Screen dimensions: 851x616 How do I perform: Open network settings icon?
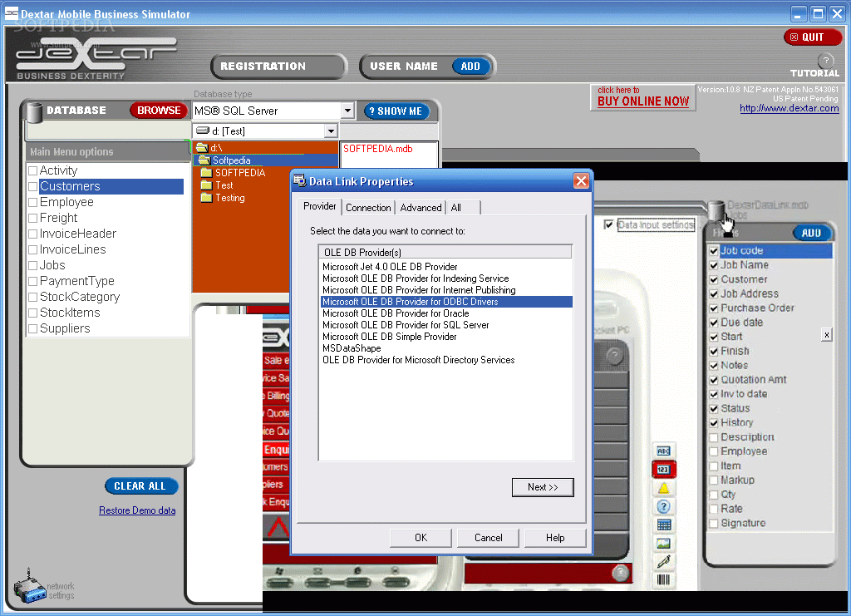[x=29, y=587]
